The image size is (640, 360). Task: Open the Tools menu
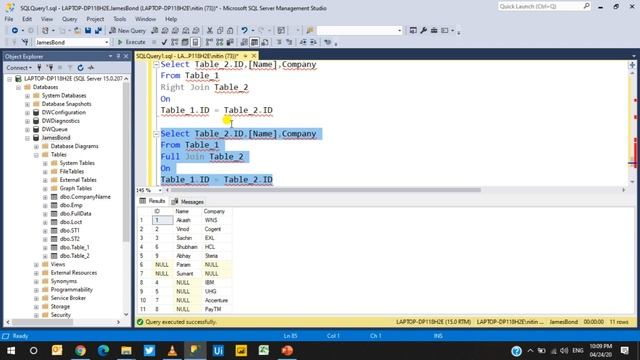pos(120,19)
